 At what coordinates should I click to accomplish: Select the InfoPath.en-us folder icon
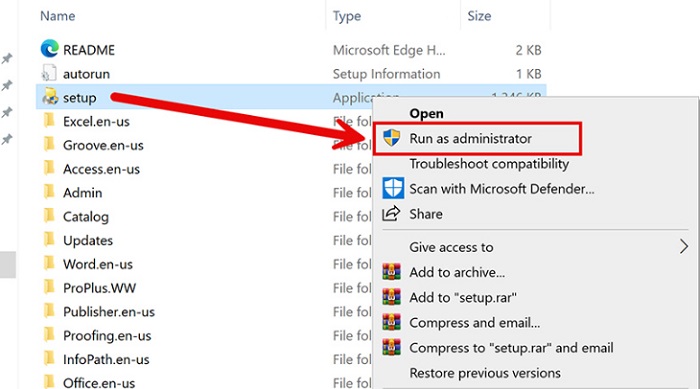click(x=49, y=359)
